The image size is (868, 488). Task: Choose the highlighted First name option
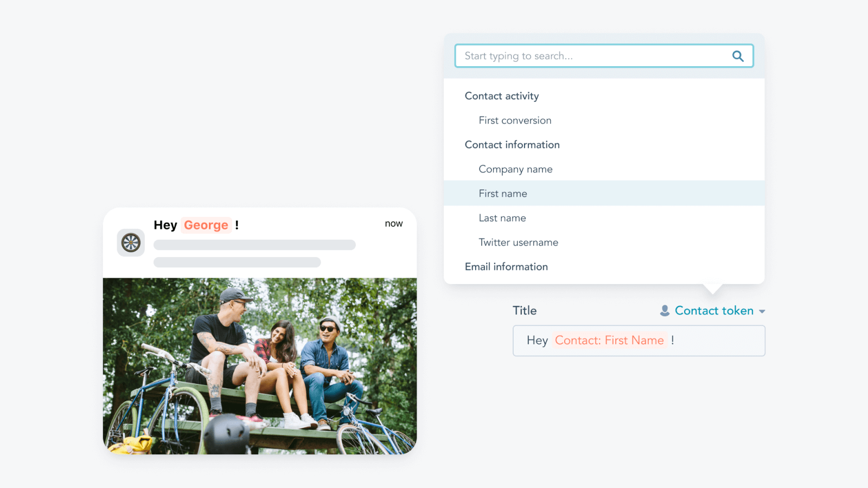point(604,193)
